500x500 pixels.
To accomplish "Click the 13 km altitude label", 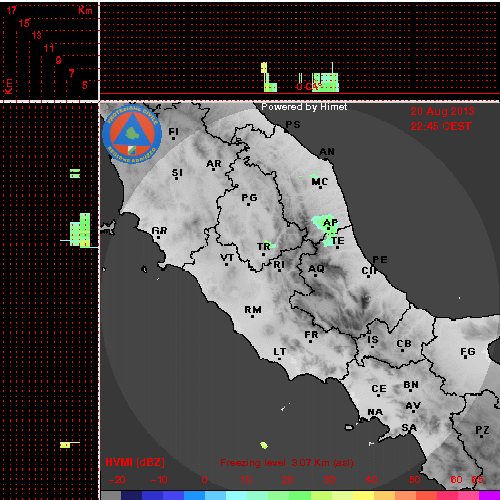I will tap(36, 35).
